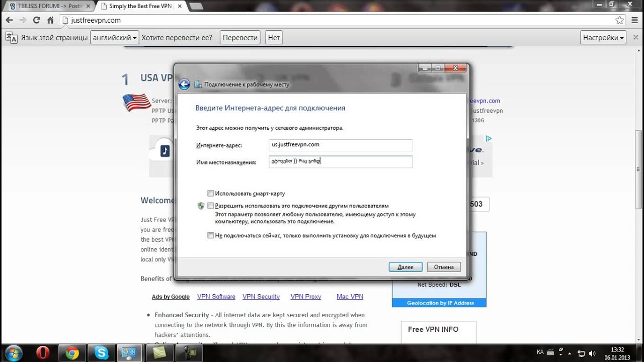The width and height of the screenshot is (644, 362).
Task: Click the 'Enhanced Security' bullet text
Action: [x=182, y=315]
